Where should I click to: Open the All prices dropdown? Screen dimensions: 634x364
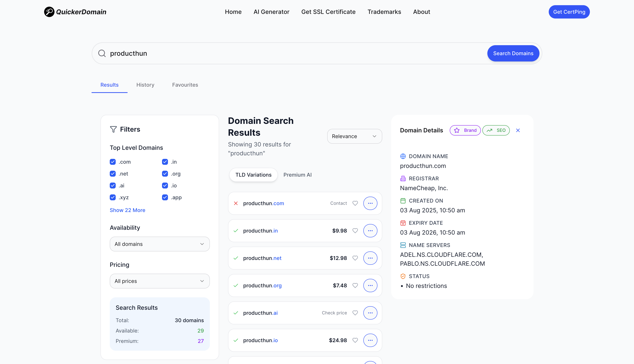[x=159, y=281]
